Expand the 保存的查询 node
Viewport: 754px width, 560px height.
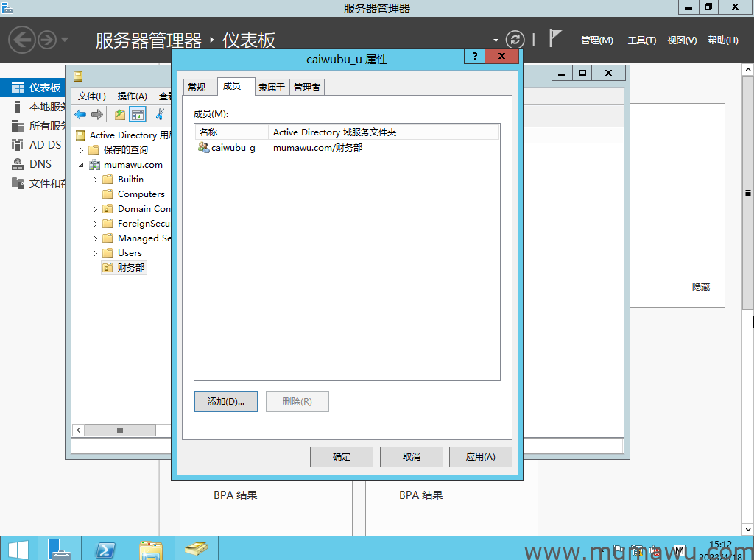(x=82, y=150)
